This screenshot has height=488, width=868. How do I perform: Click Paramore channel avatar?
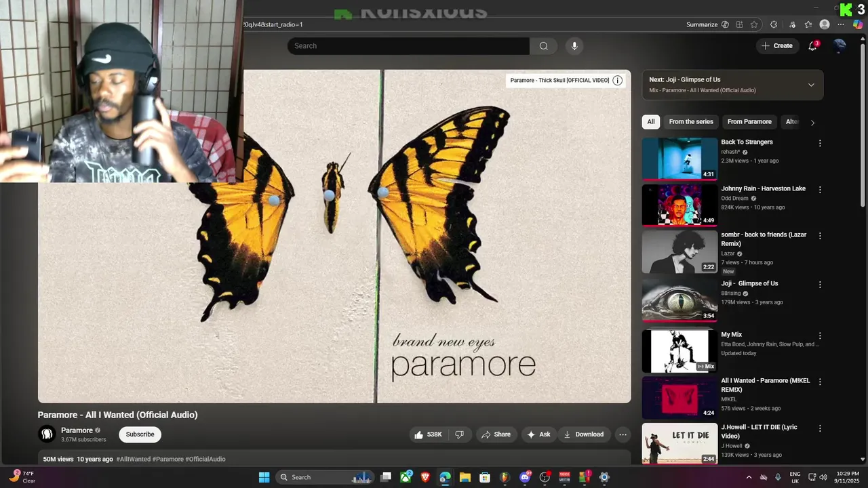tap(47, 434)
